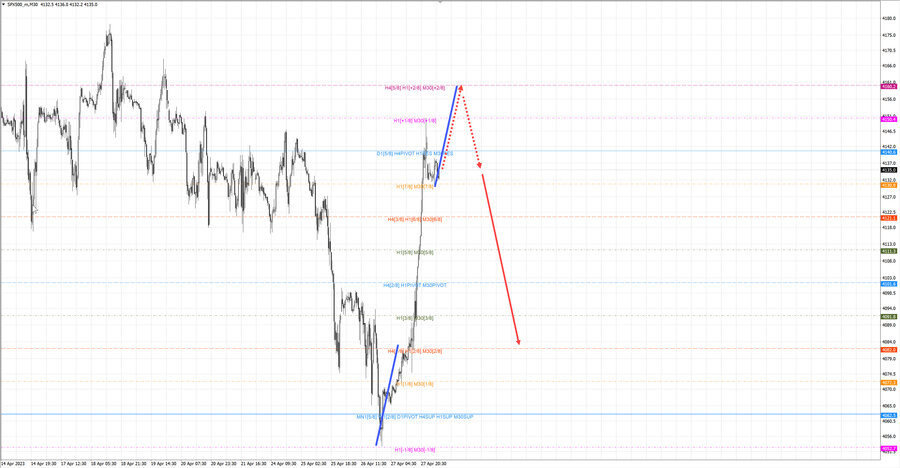Click the 4108.0 price axis value
This screenshot has width=900, height=468.
889,261
